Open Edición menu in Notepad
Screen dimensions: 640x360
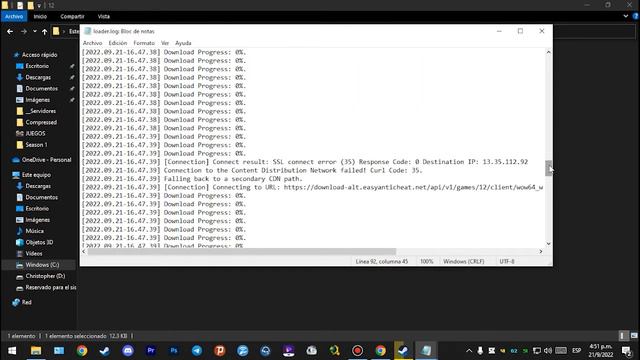coord(118,43)
